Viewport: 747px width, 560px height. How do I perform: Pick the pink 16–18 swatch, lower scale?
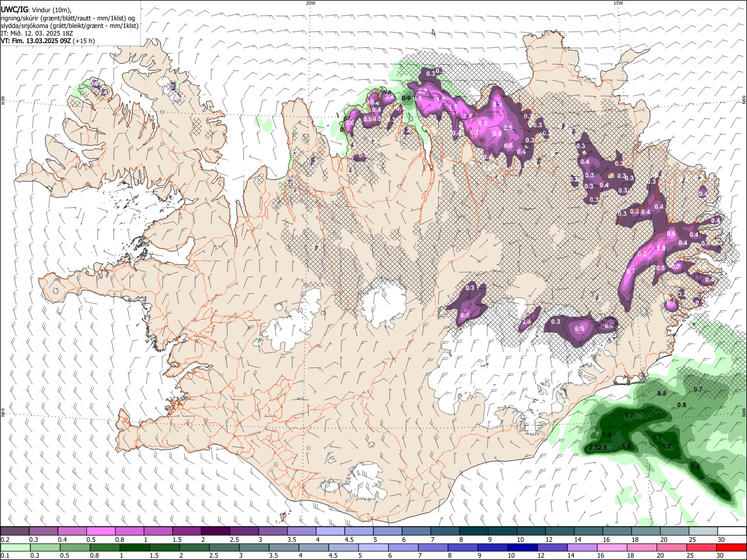click(x=612, y=547)
